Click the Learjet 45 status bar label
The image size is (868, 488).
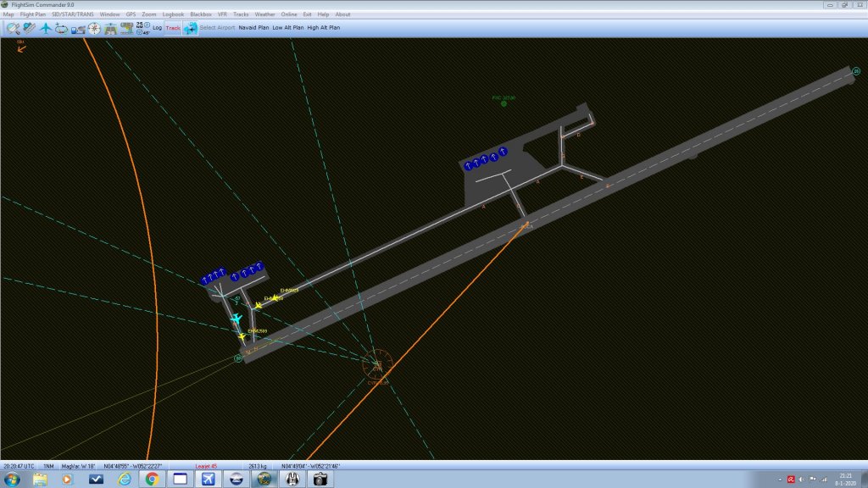[x=206, y=466]
